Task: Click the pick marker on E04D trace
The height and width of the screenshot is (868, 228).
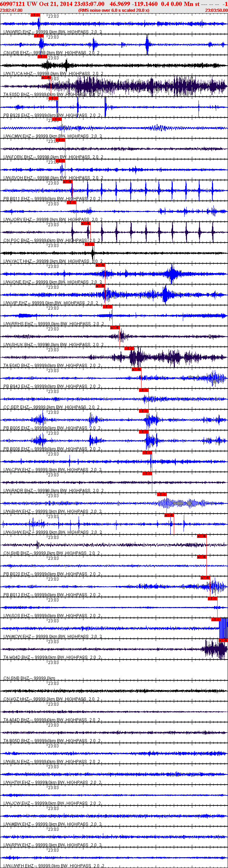Action: [x=129, y=349]
